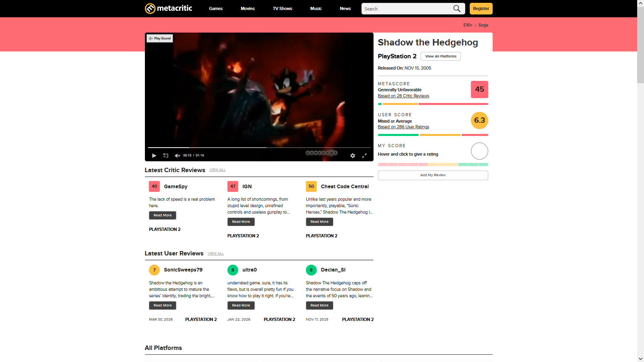Click the MAR 30, 2026 review date

coord(161,319)
